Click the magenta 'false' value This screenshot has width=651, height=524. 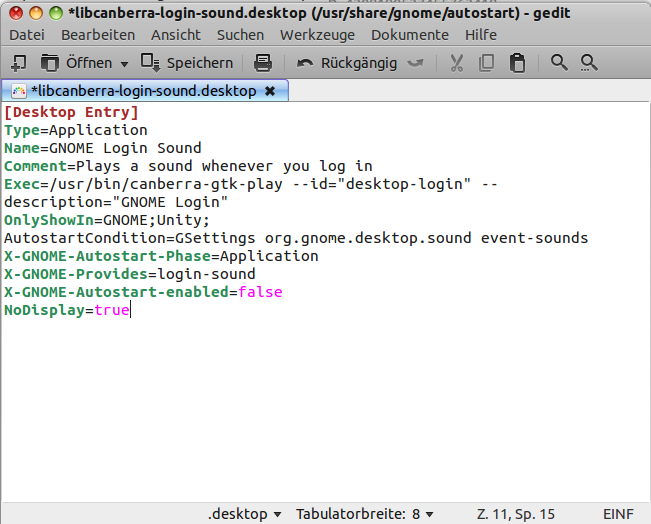(260, 292)
